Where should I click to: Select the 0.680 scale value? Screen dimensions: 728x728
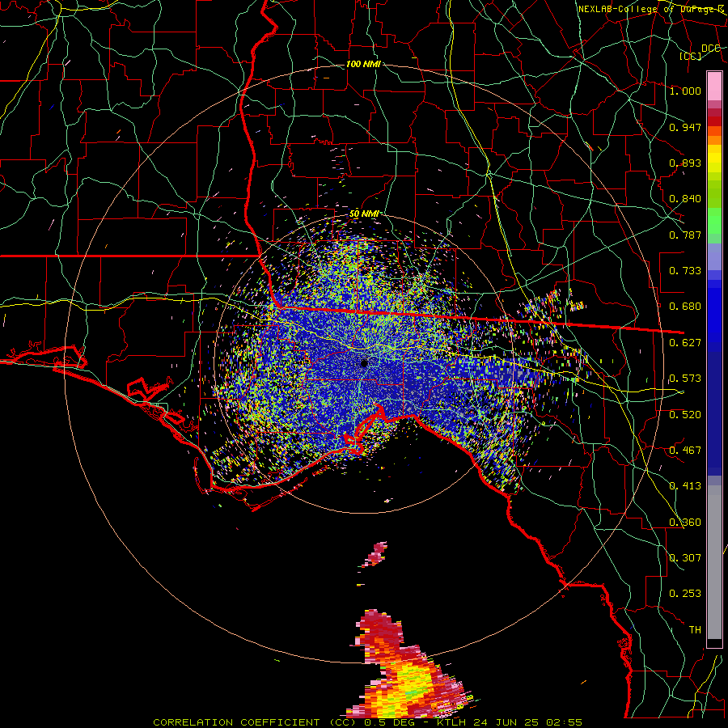685,307
